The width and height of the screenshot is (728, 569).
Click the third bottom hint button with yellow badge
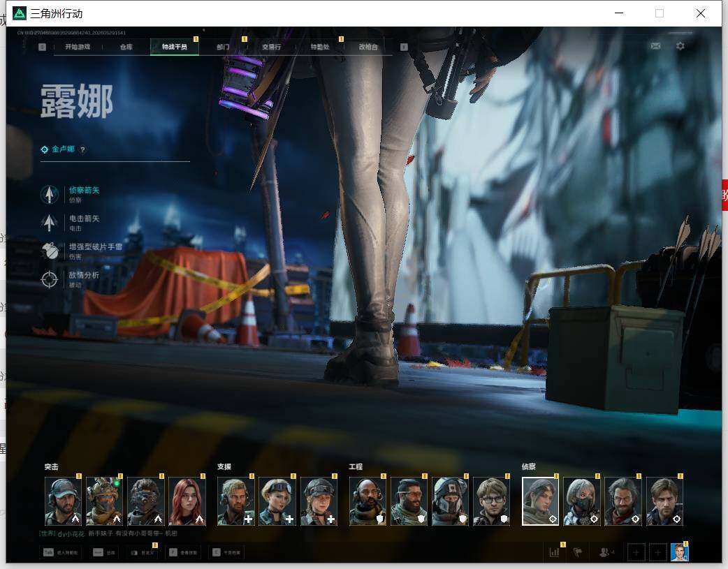(142, 552)
